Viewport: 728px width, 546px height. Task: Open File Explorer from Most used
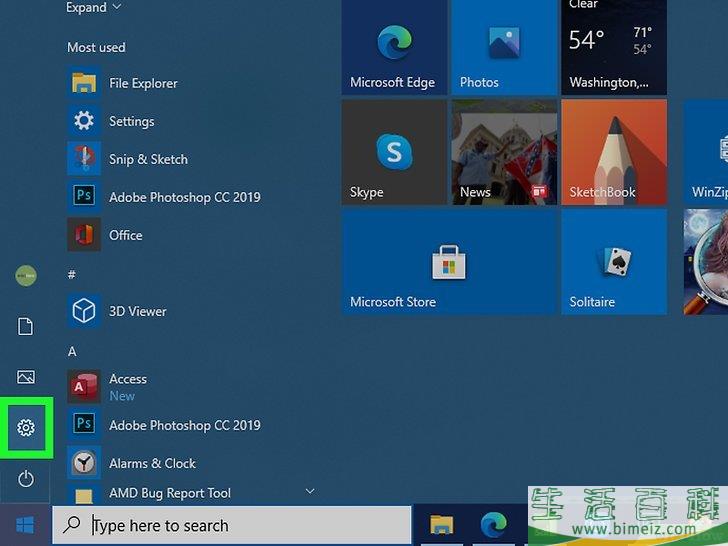pyautogui.click(x=142, y=83)
